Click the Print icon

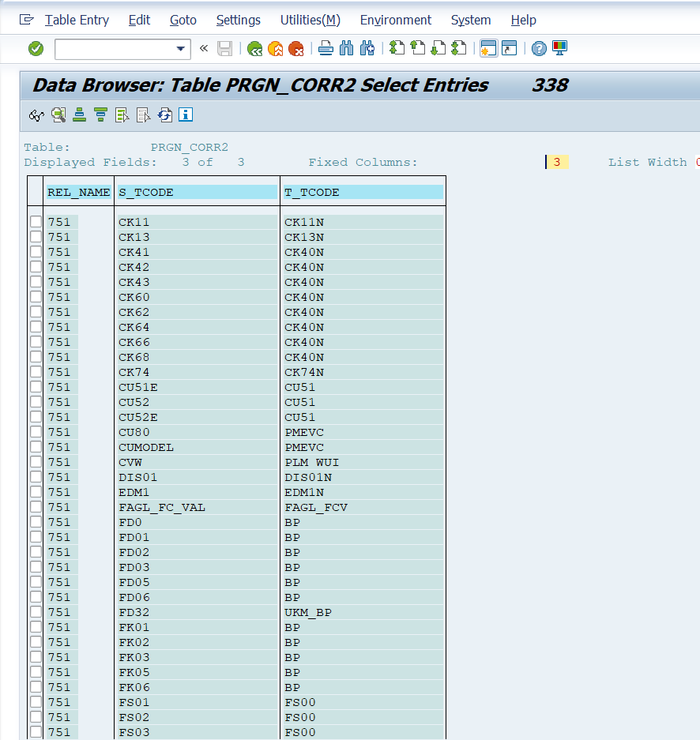tap(326, 49)
